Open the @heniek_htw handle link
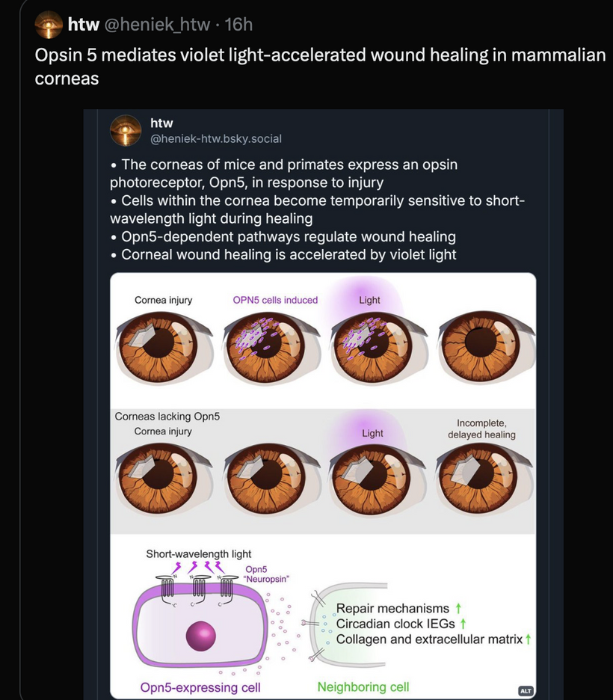The width and height of the screenshot is (613, 700). tap(157, 24)
